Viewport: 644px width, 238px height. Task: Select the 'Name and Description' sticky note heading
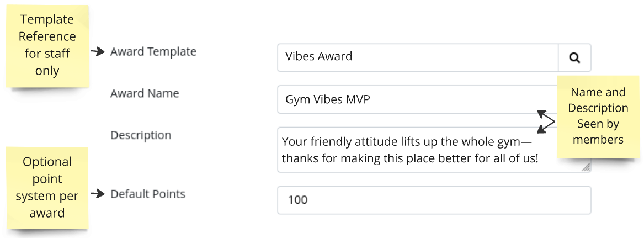pyautogui.click(x=598, y=100)
